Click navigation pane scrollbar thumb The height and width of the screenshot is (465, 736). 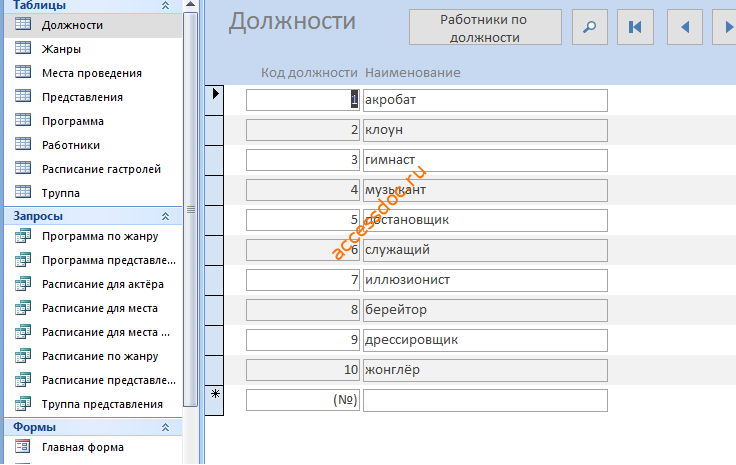[x=191, y=209]
